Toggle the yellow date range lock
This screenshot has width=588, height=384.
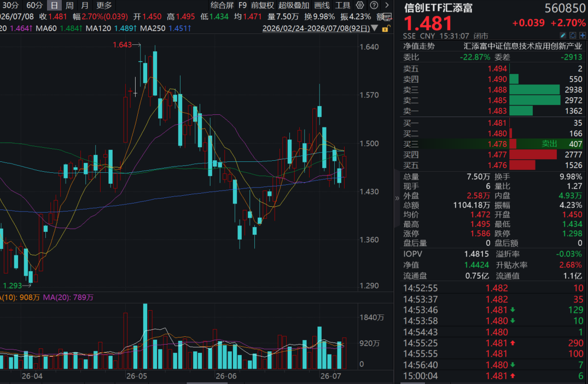click(386, 28)
